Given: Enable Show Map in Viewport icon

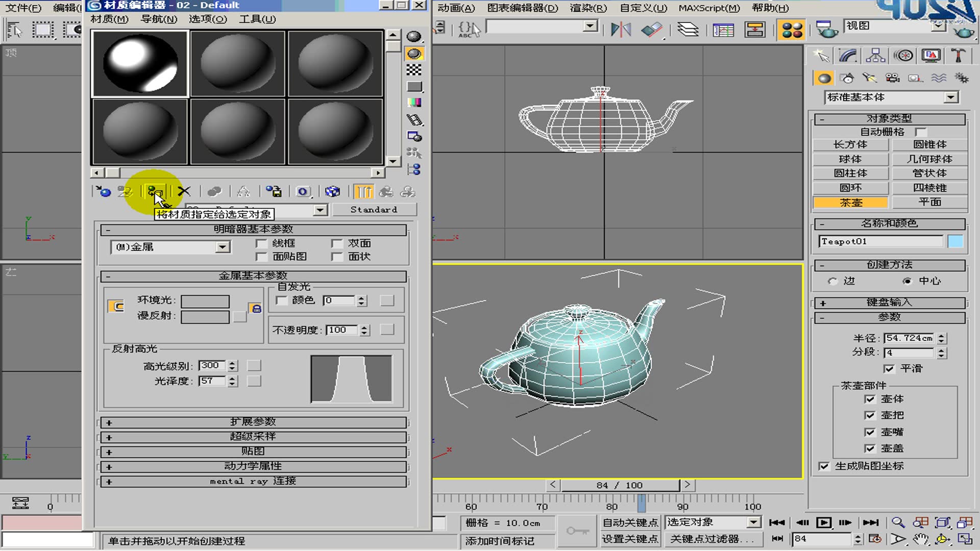Looking at the screenshot, I should click(x=332, y=191).
